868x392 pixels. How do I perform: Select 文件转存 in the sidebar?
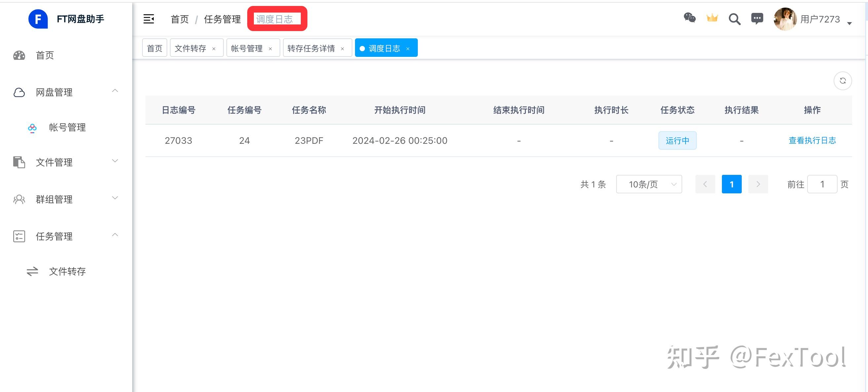67,271
